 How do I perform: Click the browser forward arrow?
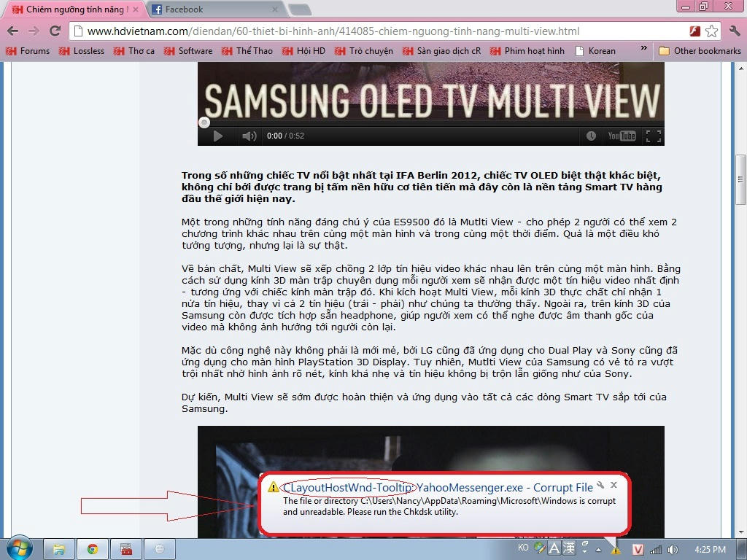coord(34,31)
